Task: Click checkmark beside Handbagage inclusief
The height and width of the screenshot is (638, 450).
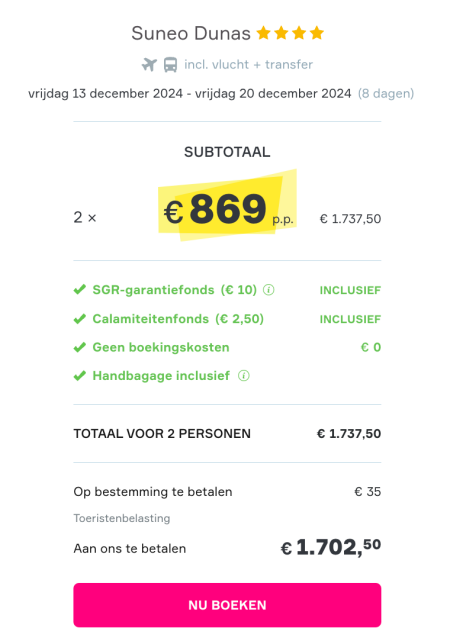Action: tap(80, 376)
